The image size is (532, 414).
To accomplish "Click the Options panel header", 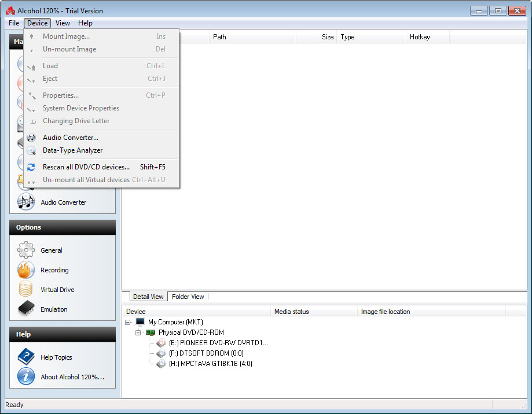I will click(63, 227).
